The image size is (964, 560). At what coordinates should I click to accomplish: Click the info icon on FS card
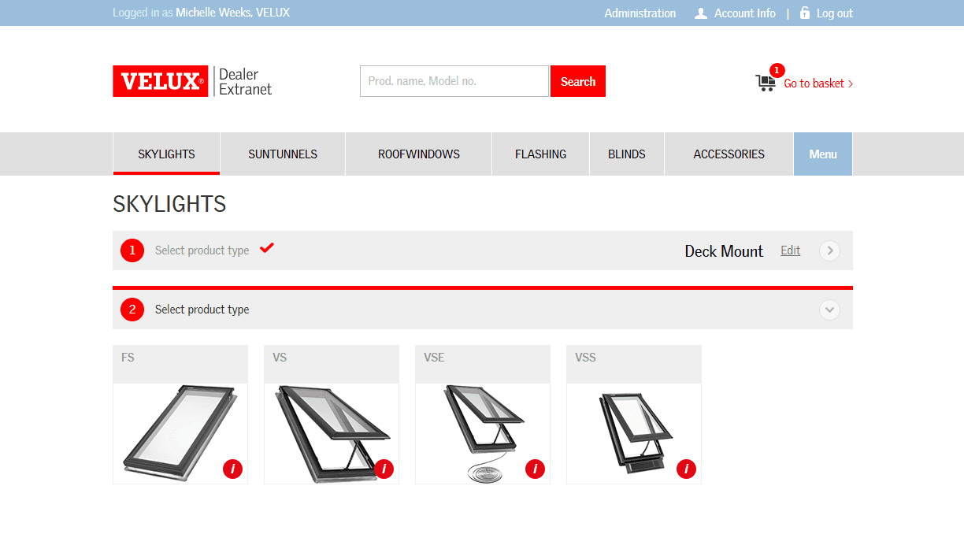(x=232, y=469)
